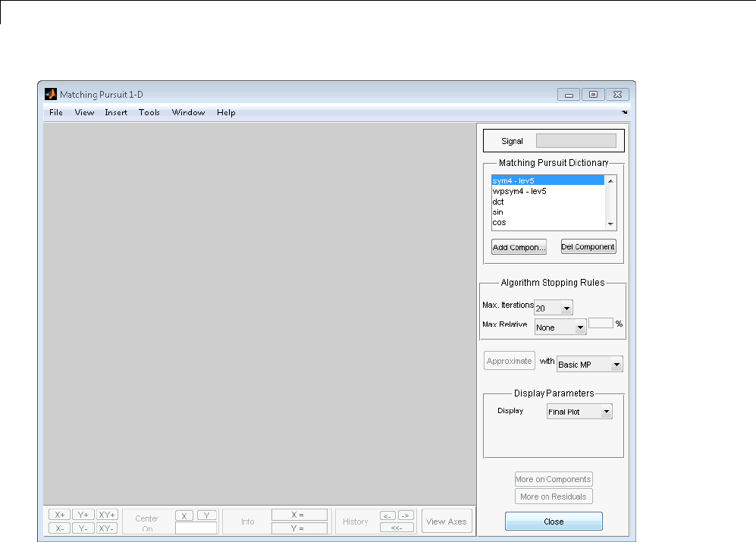
Task: Click the Center On value field
Action: pyautogui.click(x=196, y=528)
